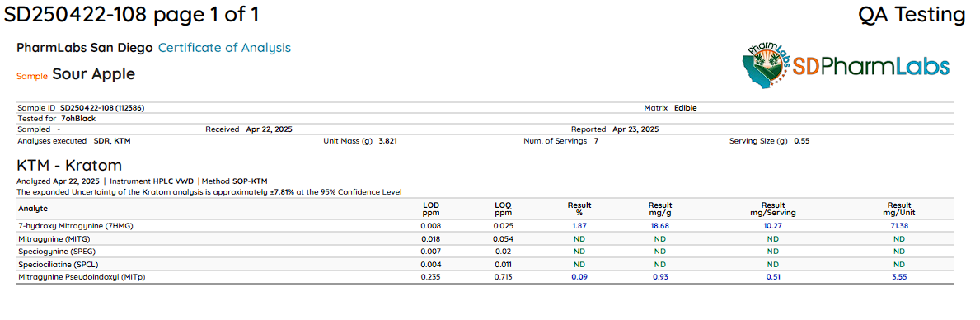Image resolution: width=980 pixels, height=320 pixels.
Task: Click the LOD ppm column header
Action: [430, 209]
